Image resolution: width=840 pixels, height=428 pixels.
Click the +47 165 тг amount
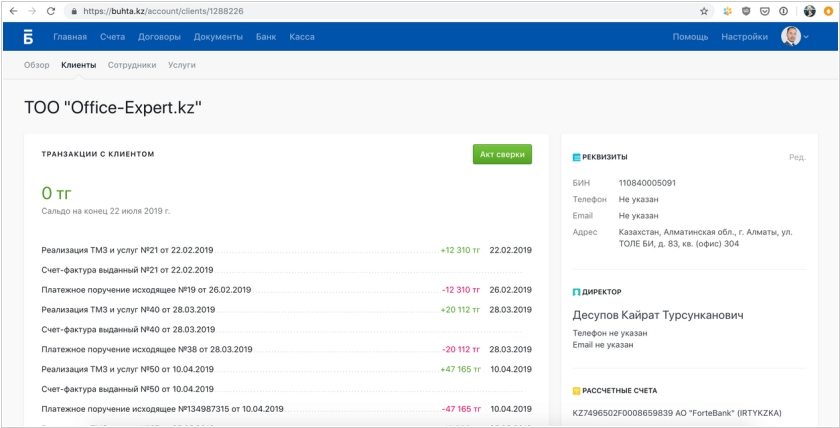click(460, 369)
